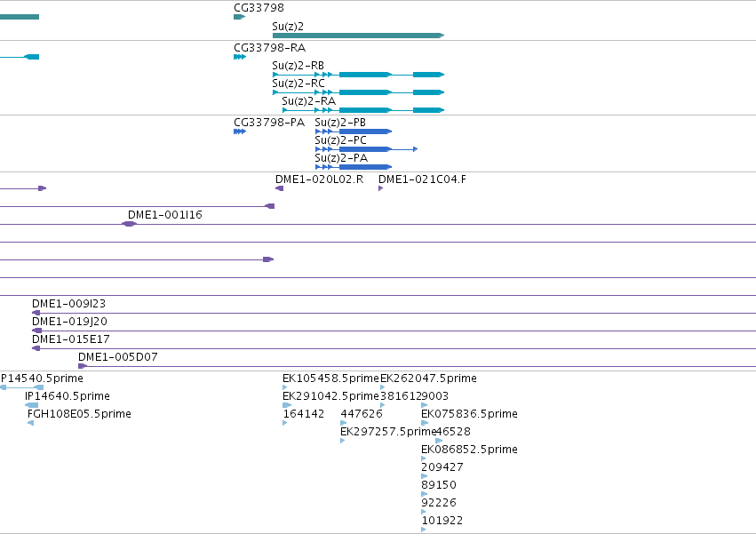Click the triple-arrow glyph under CG33798-RA

(240, 57)
